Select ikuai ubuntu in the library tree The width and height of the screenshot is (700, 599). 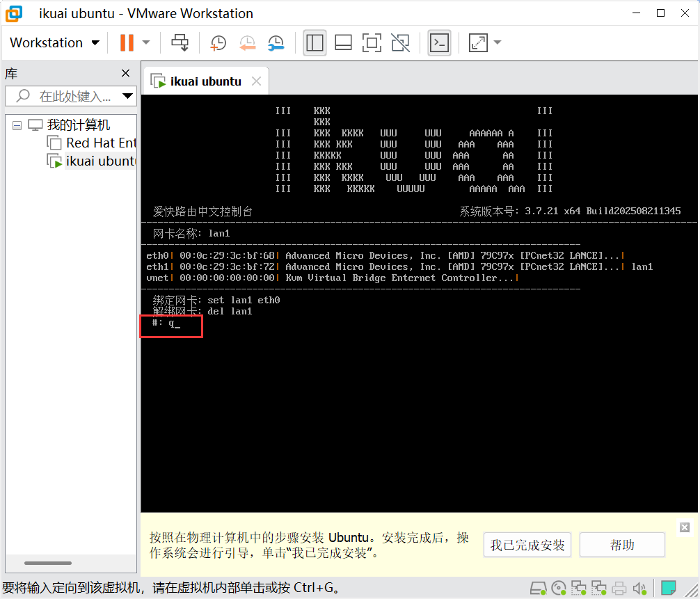pos(101,161)
